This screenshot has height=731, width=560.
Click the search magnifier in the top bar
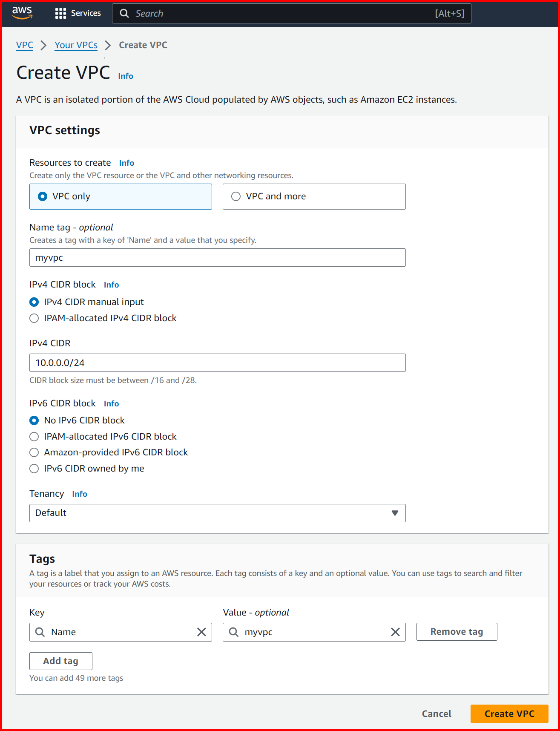[x=124, y=13]
